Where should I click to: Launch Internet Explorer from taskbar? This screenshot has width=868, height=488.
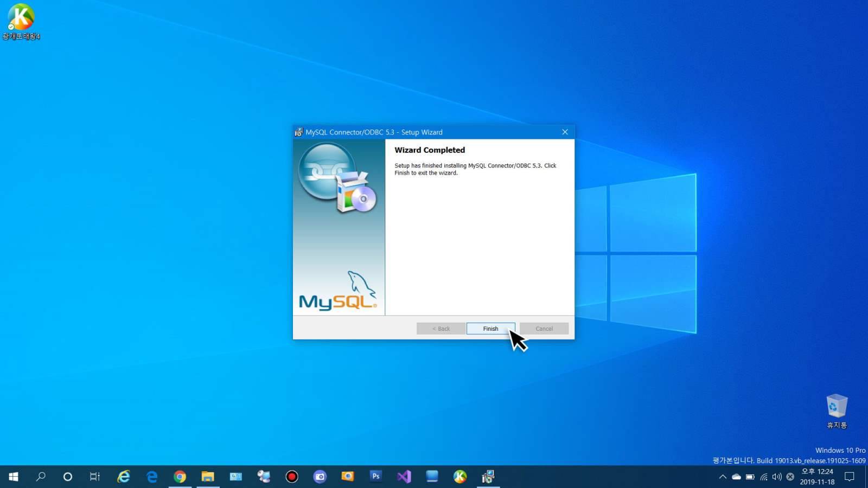point(124,477)
